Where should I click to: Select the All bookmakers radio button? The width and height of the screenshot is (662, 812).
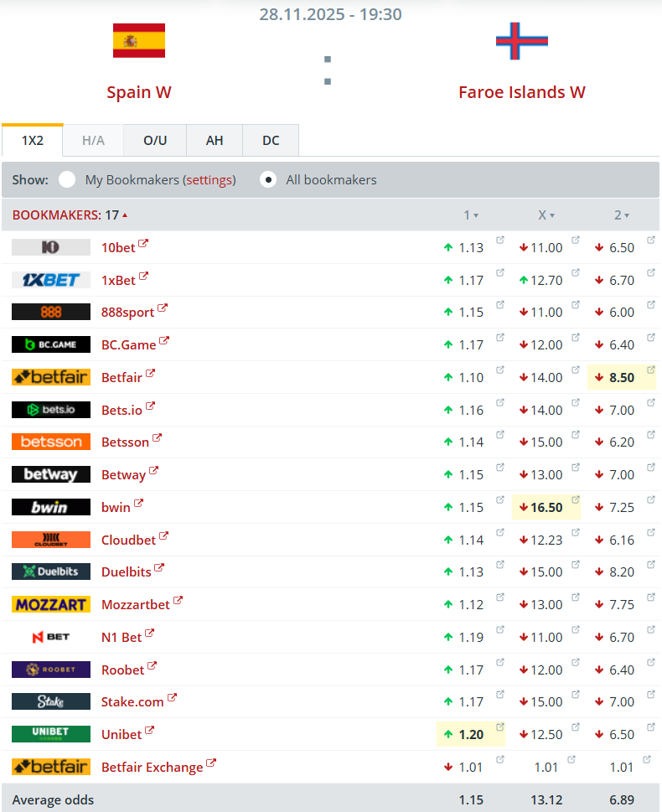tap(268, 179)
